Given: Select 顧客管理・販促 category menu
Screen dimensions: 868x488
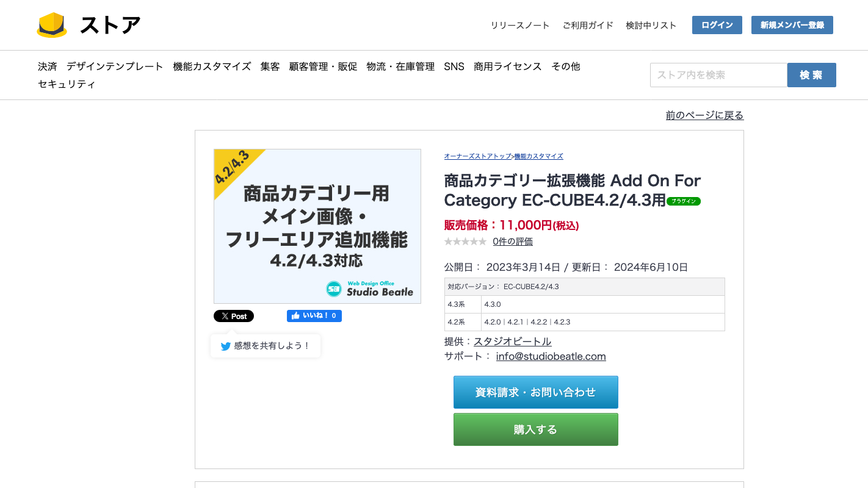Looking at the screenshot, I should tap(324, 66).
